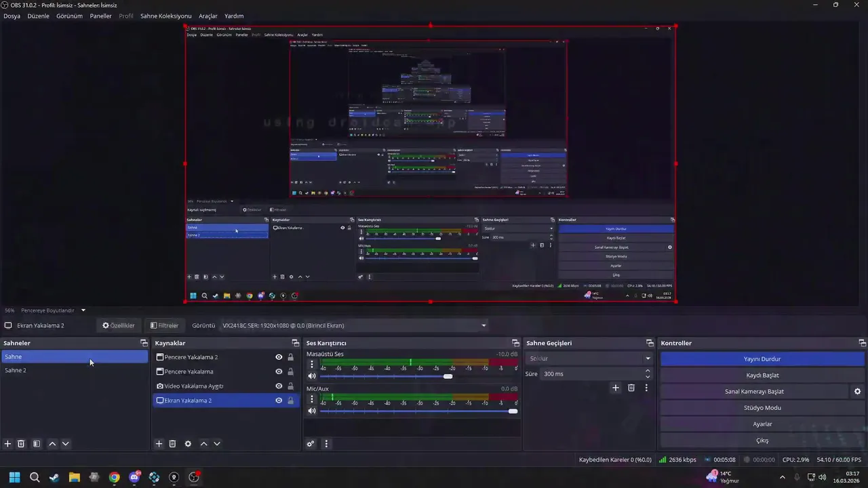Screen dimensions: 868x488
Task: Open scene filters icon in Sahneler panel
Action: [x=37, y=444]
